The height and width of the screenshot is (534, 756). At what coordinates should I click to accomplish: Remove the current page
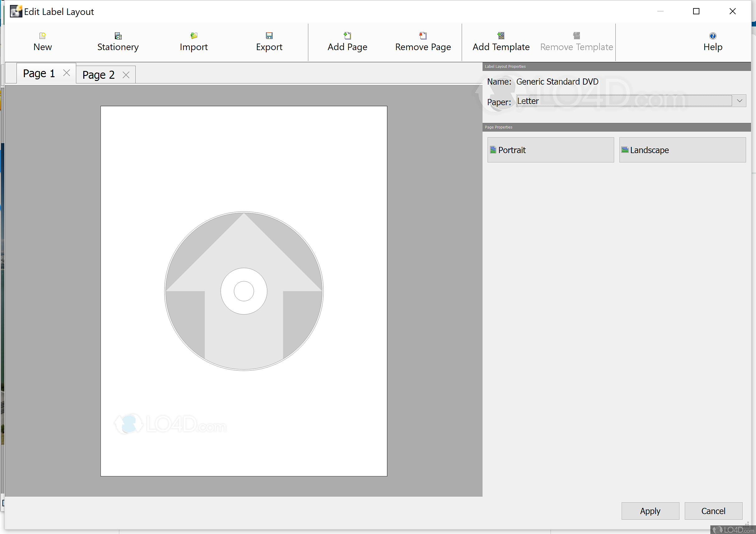423,42
